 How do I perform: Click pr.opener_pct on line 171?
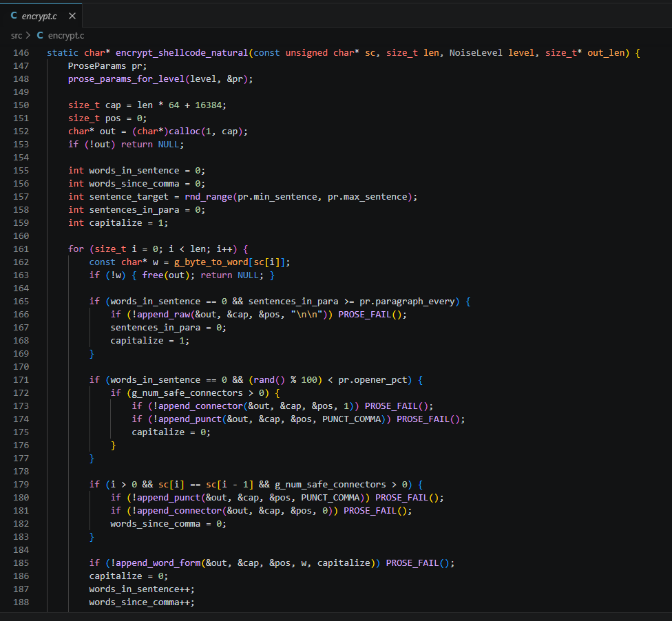click(x=372, y=380)
